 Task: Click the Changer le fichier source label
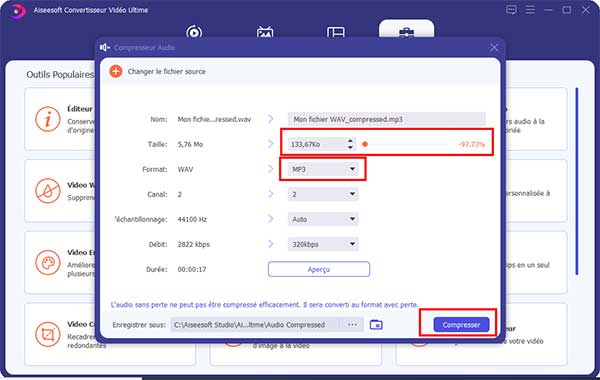[166, 72]
